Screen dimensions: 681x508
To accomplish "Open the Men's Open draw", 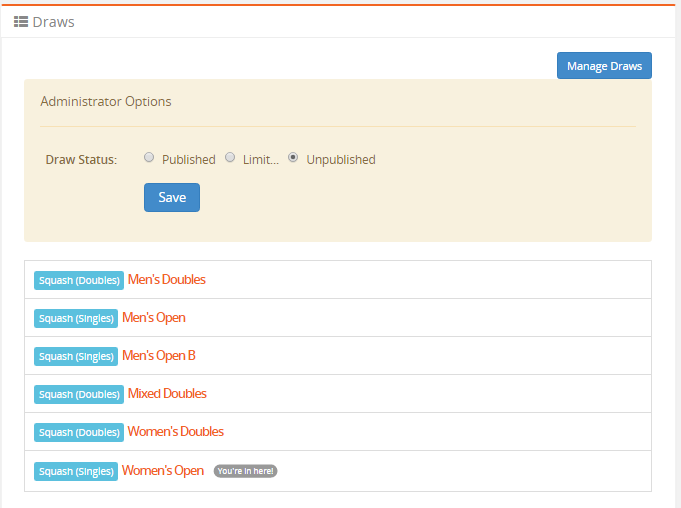I will (x=153, y=318).
